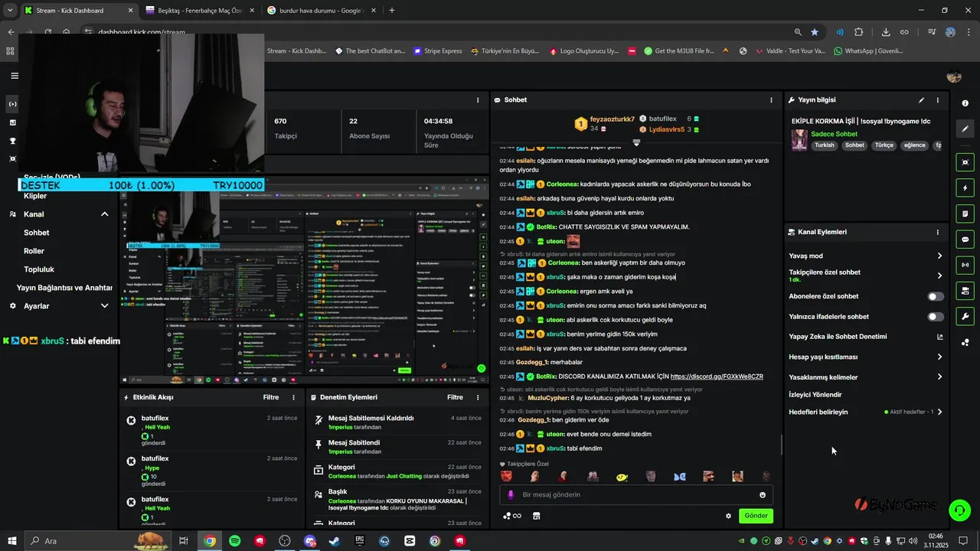Bookmark this page with the star icon
This screenshot has width=980, height=551.
pos(815,32)
